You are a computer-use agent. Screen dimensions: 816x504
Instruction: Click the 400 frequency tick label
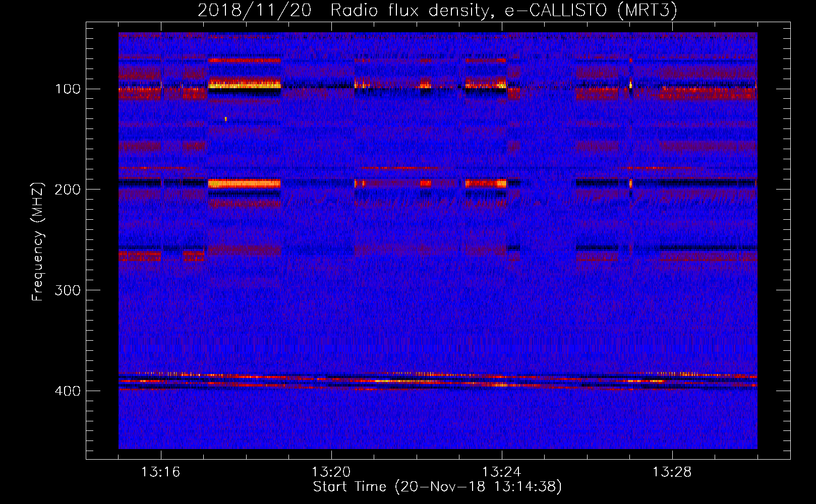click(68, 391)
